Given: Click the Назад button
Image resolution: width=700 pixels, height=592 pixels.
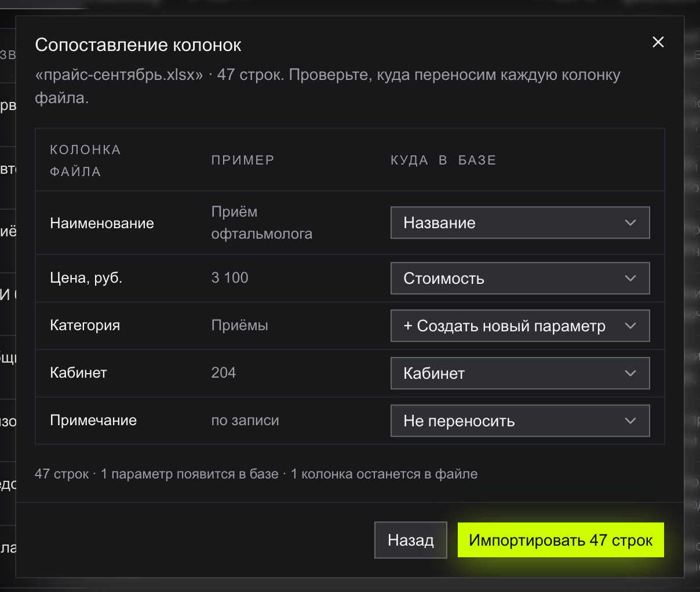Looking at the screenshot, I should pyautogui.click(x=410, y=540).
